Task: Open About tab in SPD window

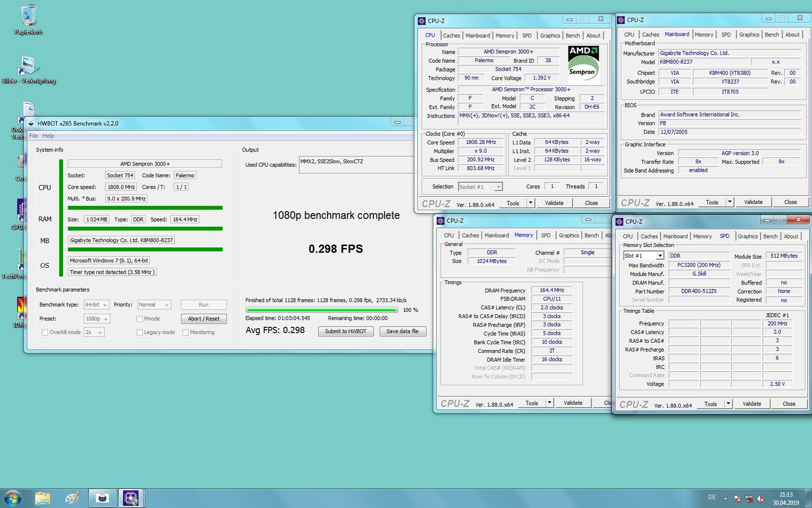Action: point(791,236)
